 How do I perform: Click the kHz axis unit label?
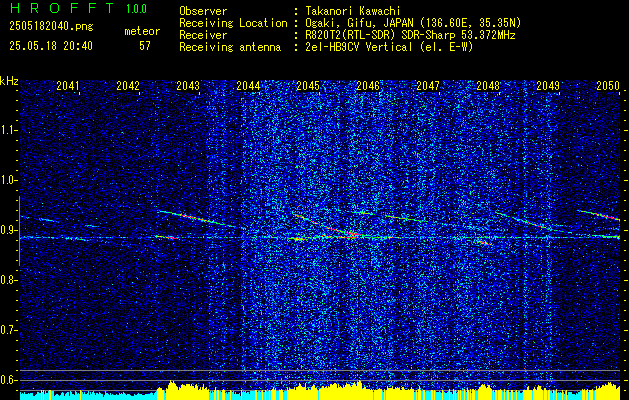[x=9, y=81]
